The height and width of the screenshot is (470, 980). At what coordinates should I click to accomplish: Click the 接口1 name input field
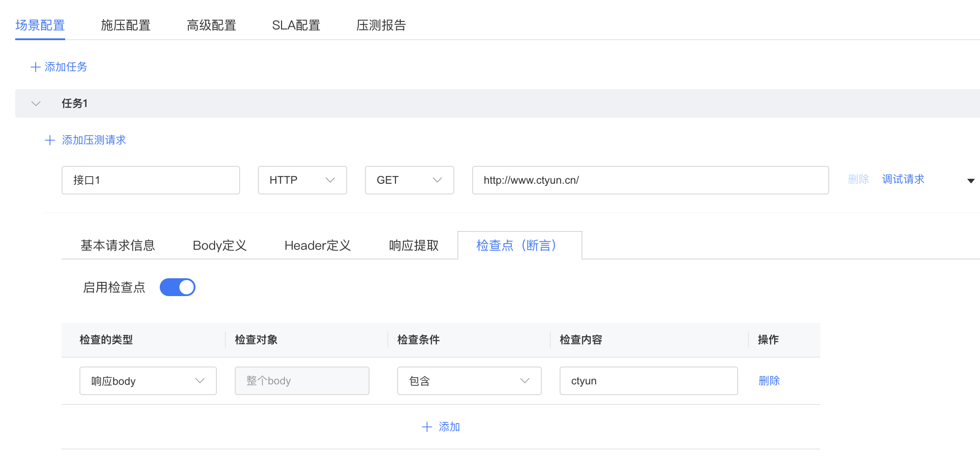pyautogui.click(x=150, y=180)
